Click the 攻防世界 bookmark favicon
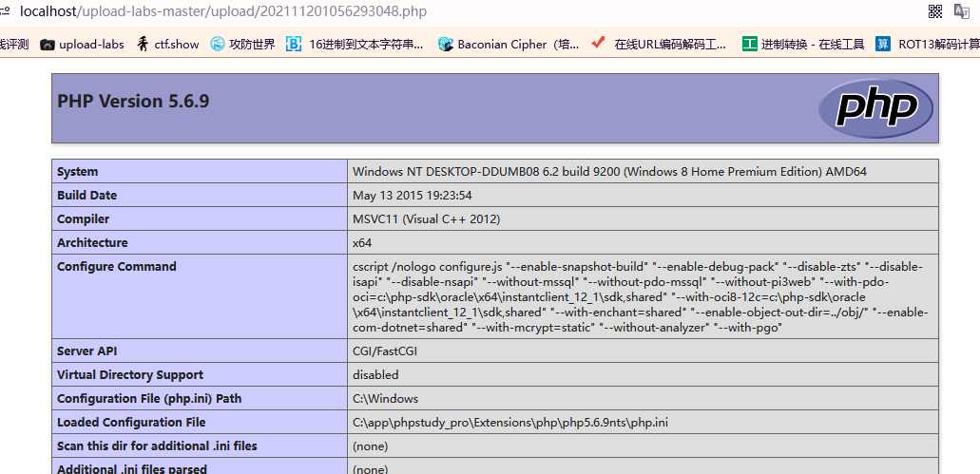The height and width of the screenshot is (474, 980). [218, 45]
